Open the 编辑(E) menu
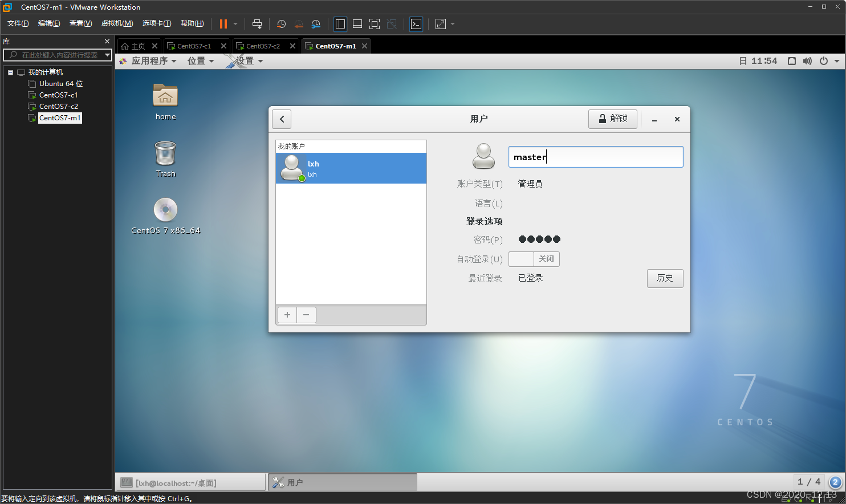The image size is (846, 504). pyautogui.click(x=49, y=23)
